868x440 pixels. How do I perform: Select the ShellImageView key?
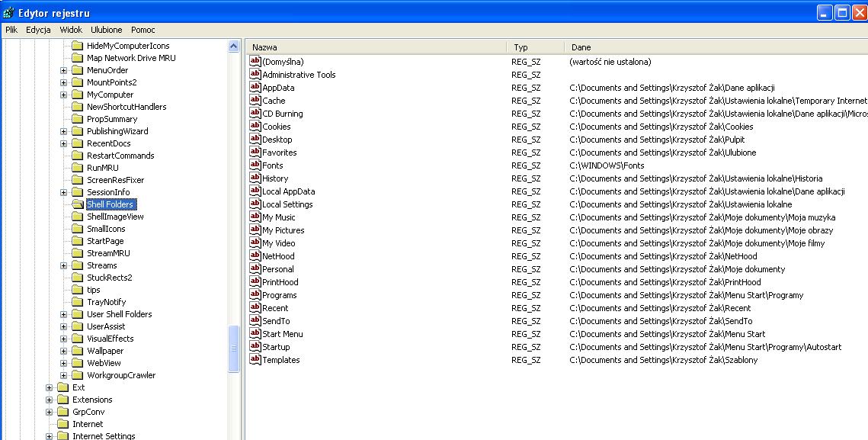pyautogui.click(x=115, y=217)
